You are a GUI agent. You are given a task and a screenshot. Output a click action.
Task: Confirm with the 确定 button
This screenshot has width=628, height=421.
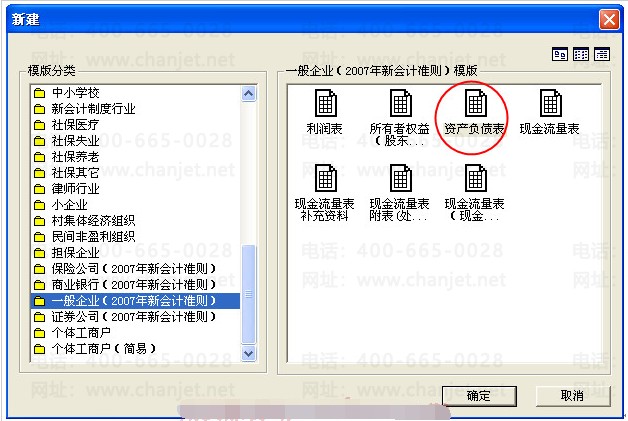(x=479, y=396)
